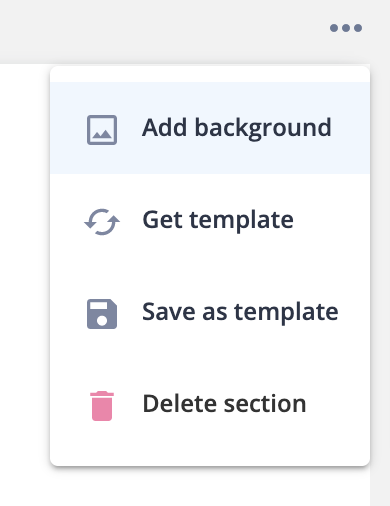Select Save as template option
390x506 pixels.
pyautogui.click(x=210, y=312)
